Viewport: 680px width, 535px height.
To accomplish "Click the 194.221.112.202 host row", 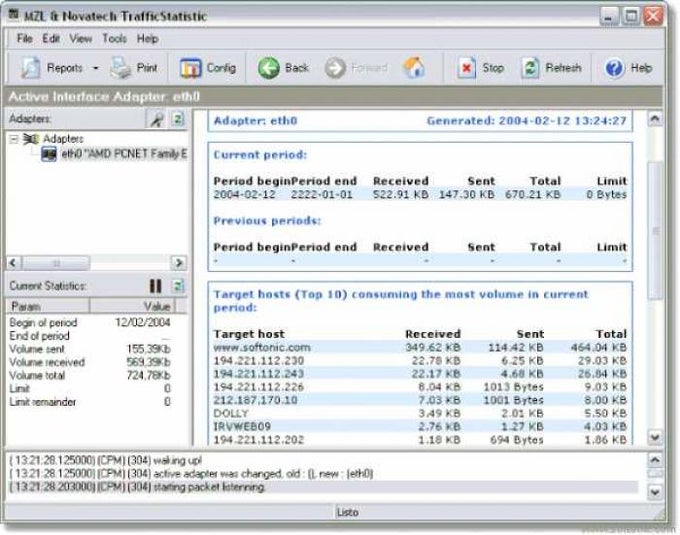I will 420,440.
